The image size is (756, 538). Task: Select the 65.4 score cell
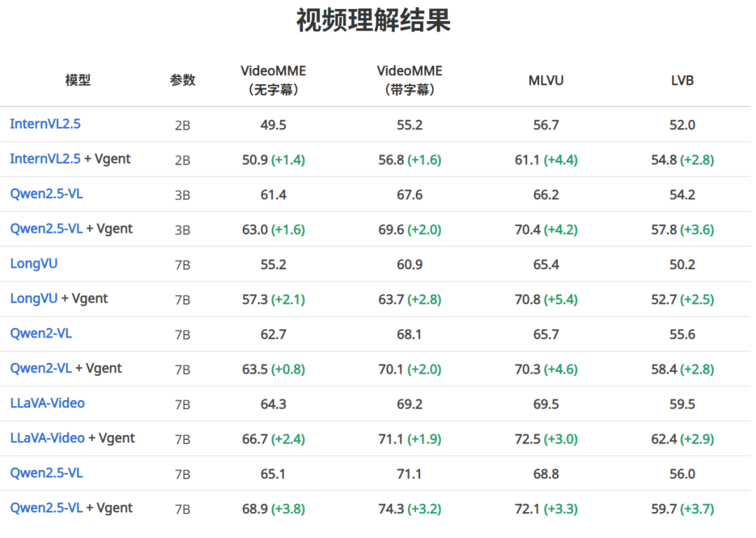pos(546,264)
